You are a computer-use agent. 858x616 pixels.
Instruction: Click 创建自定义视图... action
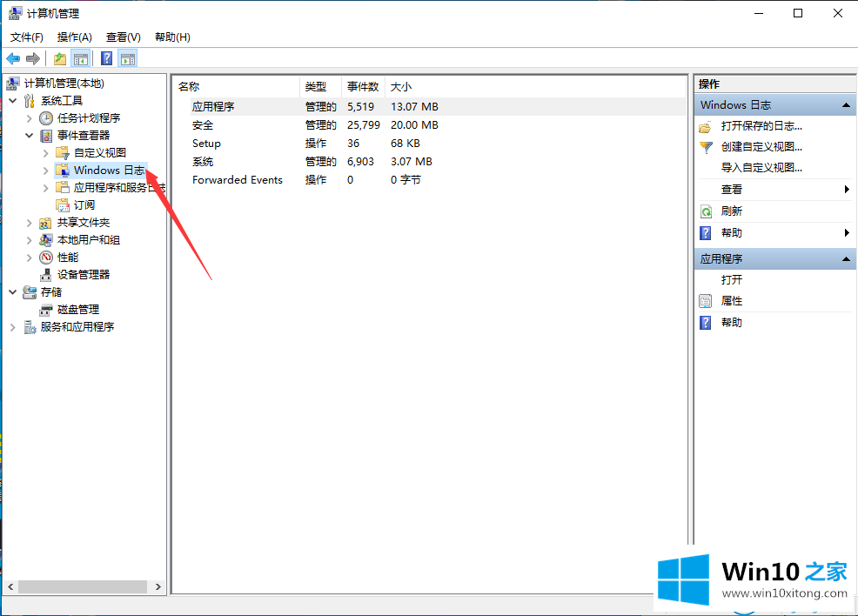(761, 147)
